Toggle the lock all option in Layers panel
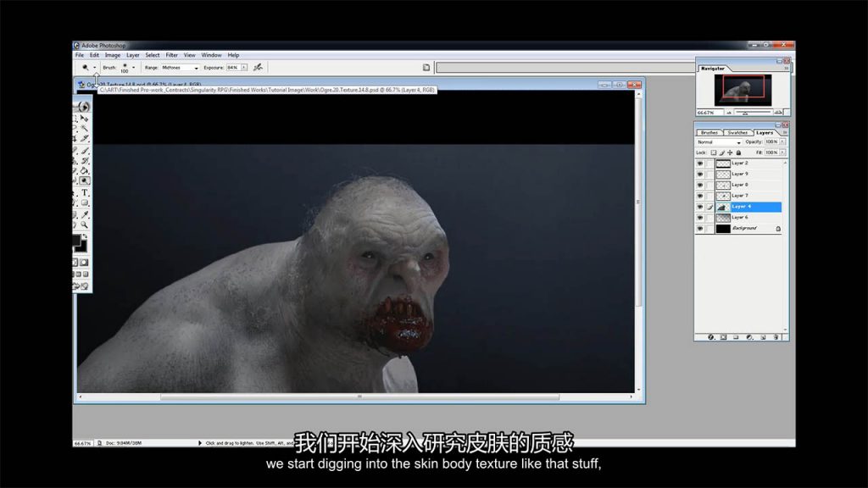Viewport: 868px width, 488px height. coord(738,152)
